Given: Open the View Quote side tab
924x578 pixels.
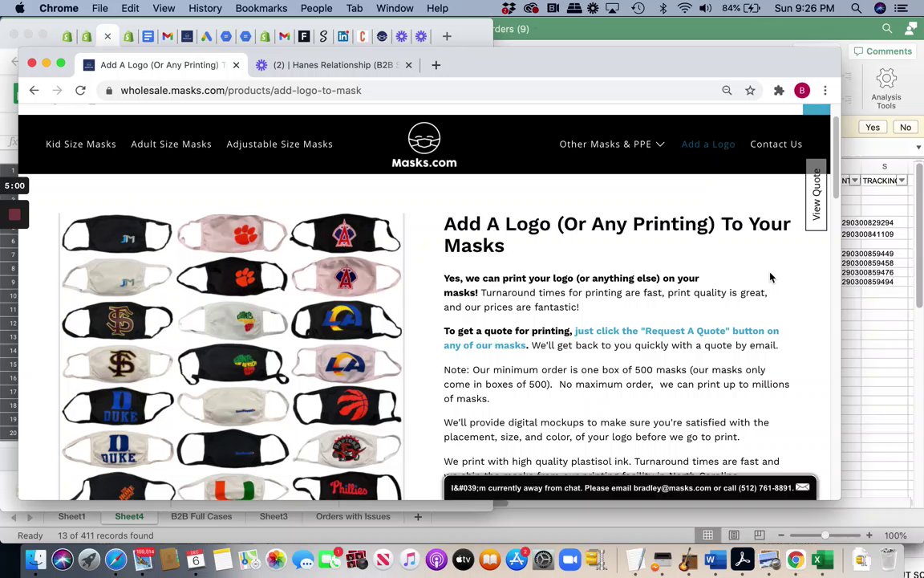Looking at the screenshot, I should (x=817, y=194).
